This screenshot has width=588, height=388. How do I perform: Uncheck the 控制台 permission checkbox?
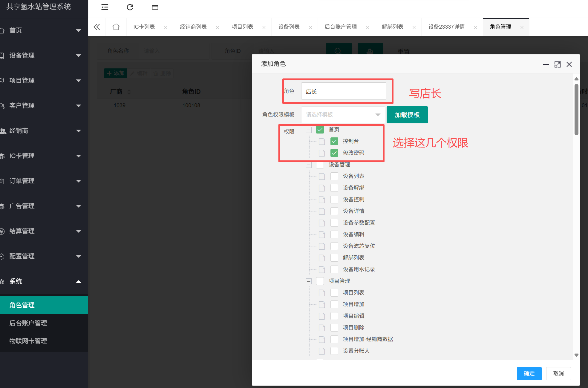(x=334, y=141)
